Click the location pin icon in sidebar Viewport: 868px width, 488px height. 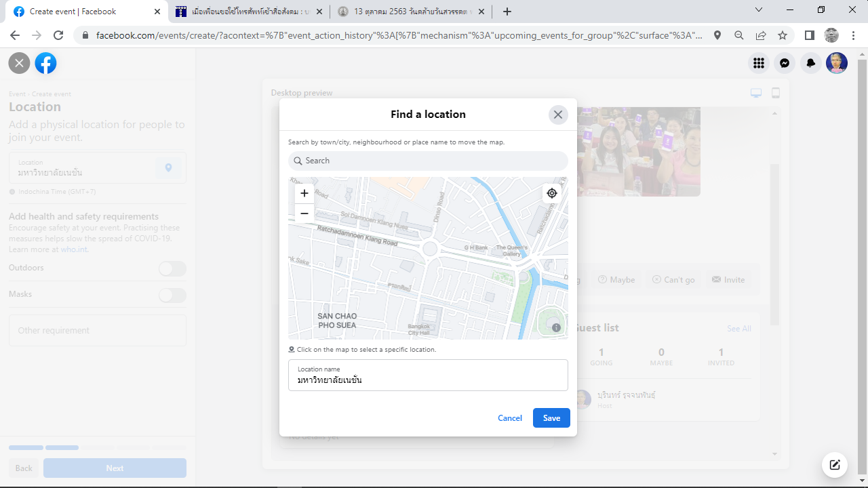pos(168,168)
